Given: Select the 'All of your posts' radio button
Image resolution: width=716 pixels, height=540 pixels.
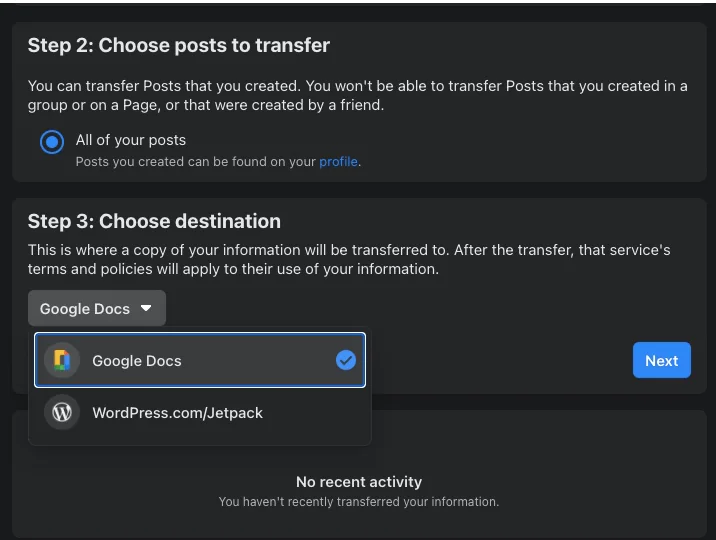Looking at the screenshot, I should [x=52, y=142].
